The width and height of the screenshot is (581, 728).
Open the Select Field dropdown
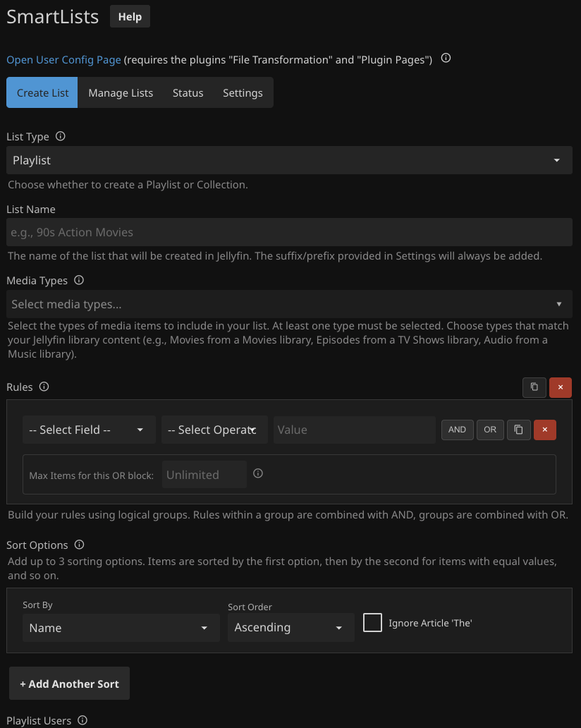89,430
